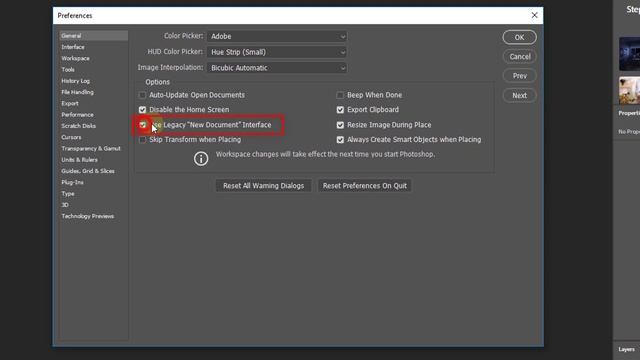640x360 pixels.
Task: Click Reset All Warning Dialogs
Action: (x=263, y=186)
